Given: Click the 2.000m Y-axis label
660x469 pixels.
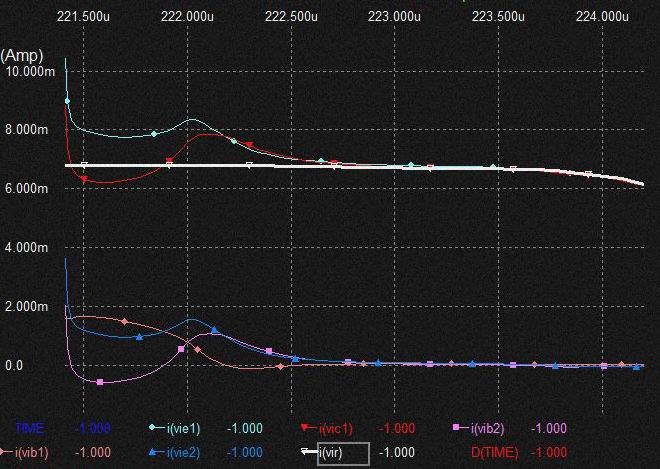Looking at the screenshot, I should point(27,306).
